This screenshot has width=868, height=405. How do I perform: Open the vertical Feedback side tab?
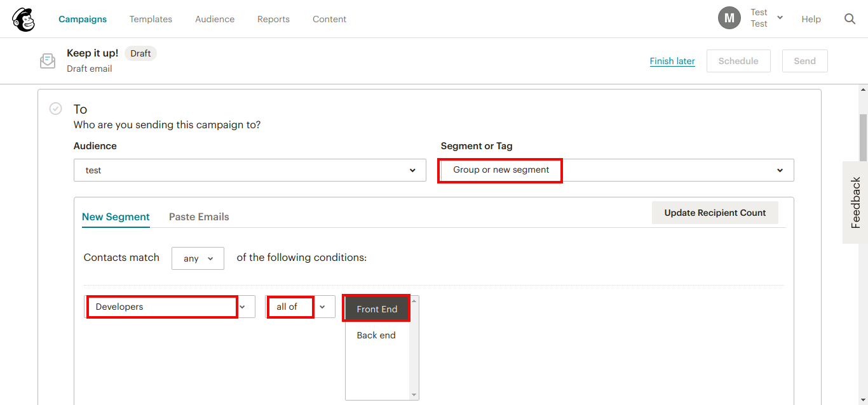855,202
